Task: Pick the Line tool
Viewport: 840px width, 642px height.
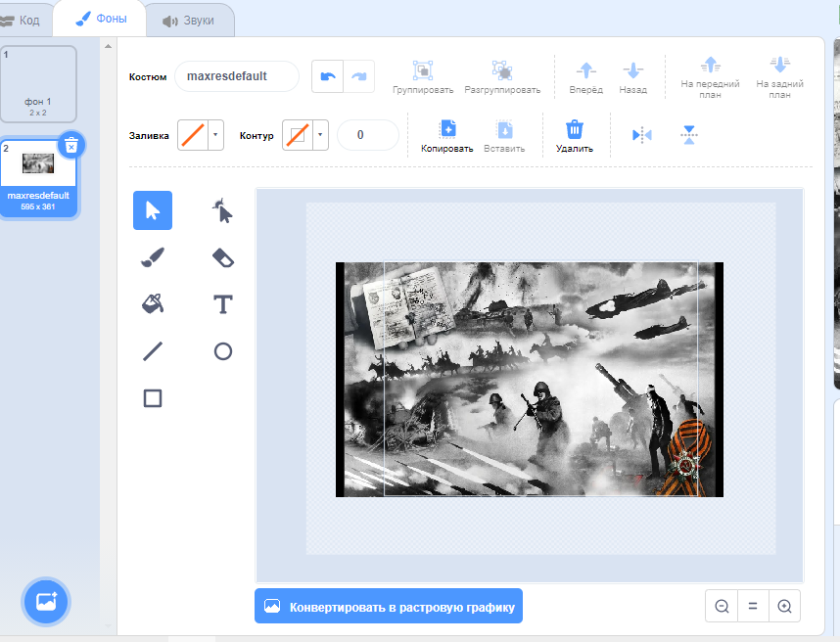Action: tap(153, 351)
